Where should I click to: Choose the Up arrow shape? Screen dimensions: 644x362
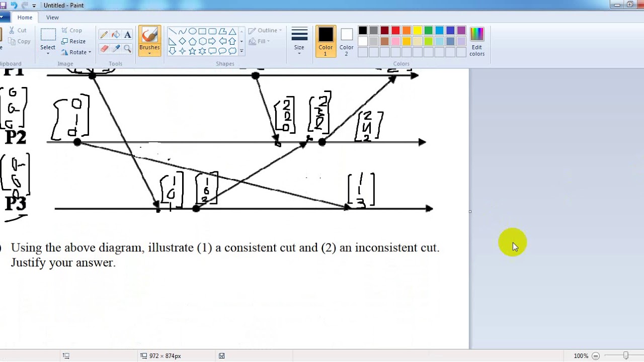232,41
